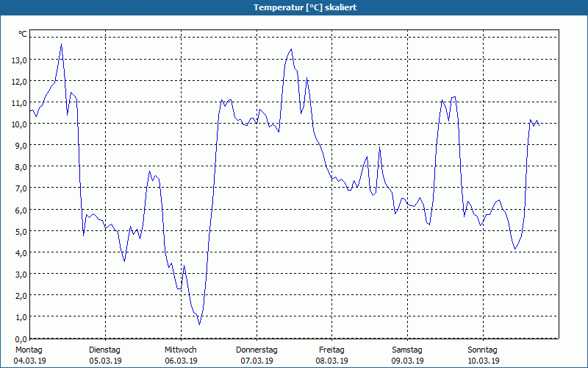Click the chart title 'Temperatur [°C] skaliert'
Image resolution: width=588 pixels, height=368 pixels.
pyautogui.click(x=305, y=7)
